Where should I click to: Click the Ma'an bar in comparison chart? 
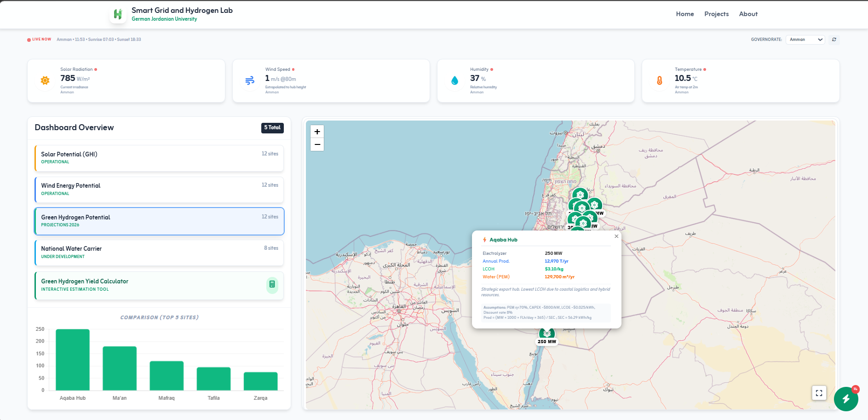click(x=120, y=368)
